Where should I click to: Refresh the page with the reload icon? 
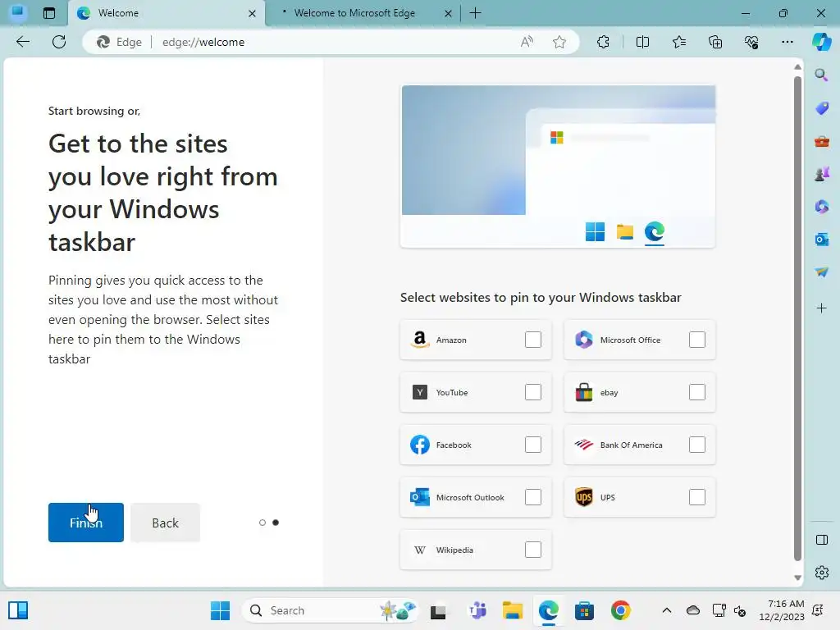59,42
